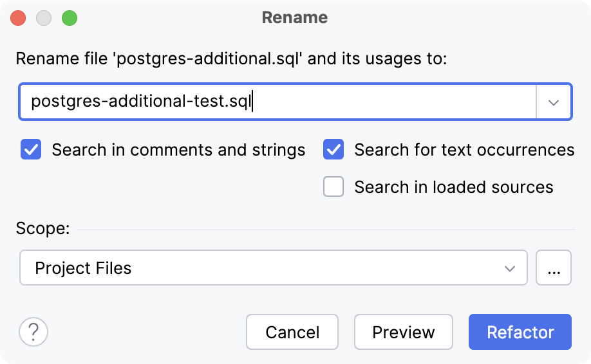Screen dimensions: 591x364
Task: Click the green zoom window button
Action: pos(70,18)
